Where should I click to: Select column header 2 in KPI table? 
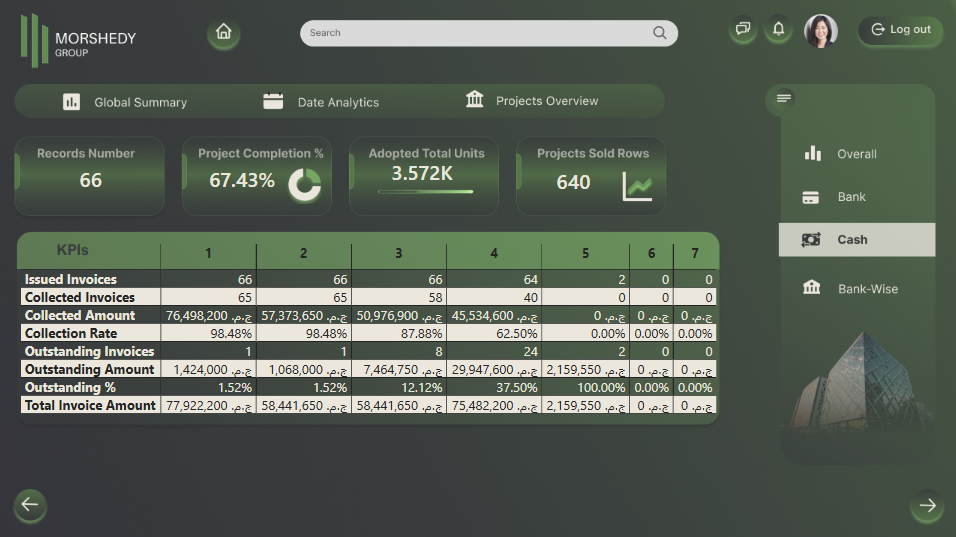point(304,253)
